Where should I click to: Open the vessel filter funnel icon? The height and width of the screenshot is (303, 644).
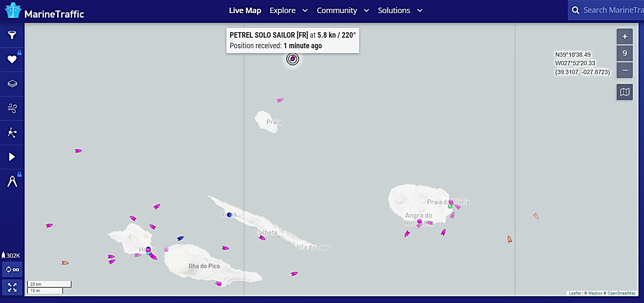click(12, 35)
